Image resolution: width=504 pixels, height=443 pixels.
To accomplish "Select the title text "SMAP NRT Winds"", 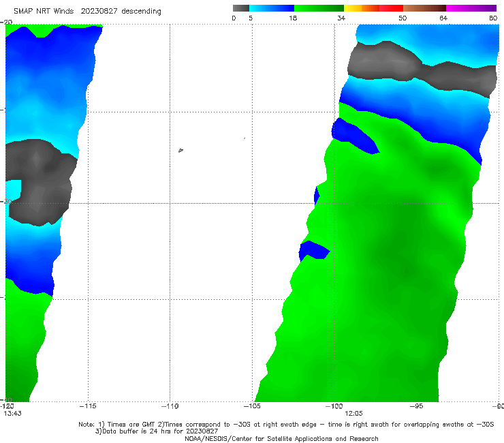I will coord(44,12).
